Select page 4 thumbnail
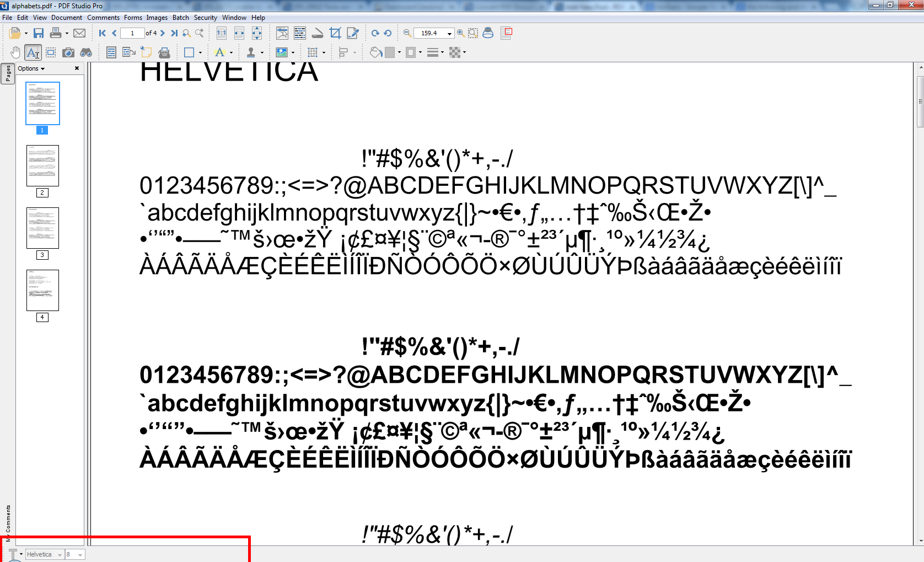Screen dimensions: 924x562 click(x=42, y=291)
